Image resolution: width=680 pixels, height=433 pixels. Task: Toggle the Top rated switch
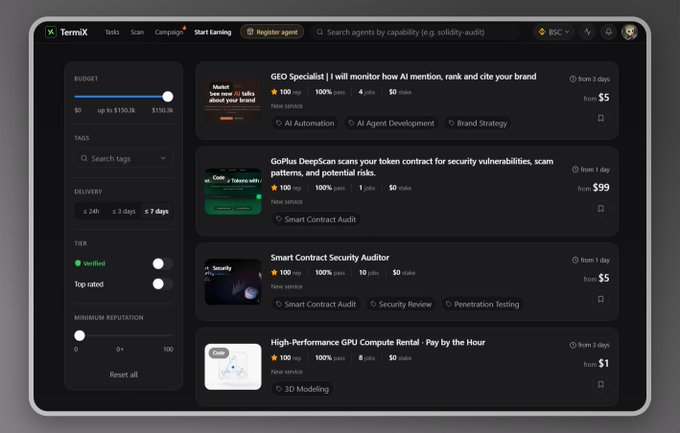162,284
